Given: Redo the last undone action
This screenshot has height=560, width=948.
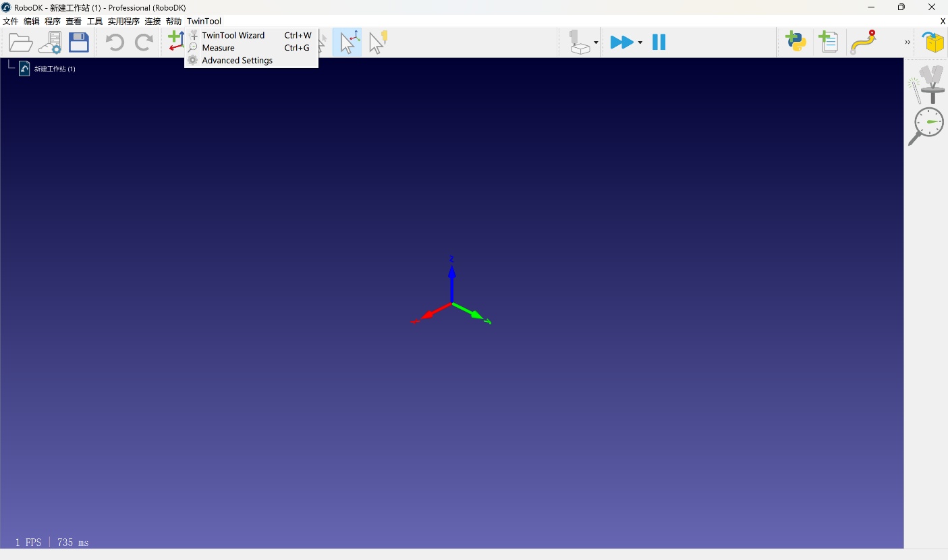Looking at the screenshot, I should click(x=144, y=42).
